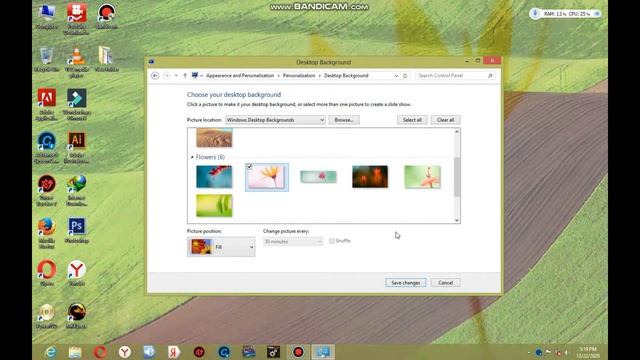Click Clear all button
The height and width of the screenshot is (360, 640).
click(445, 120)
